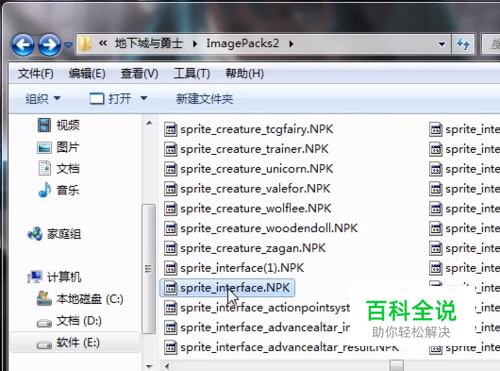
Task: Click file icon of sprite_creature_unicorn.NPK
Action: coord(171,169)
